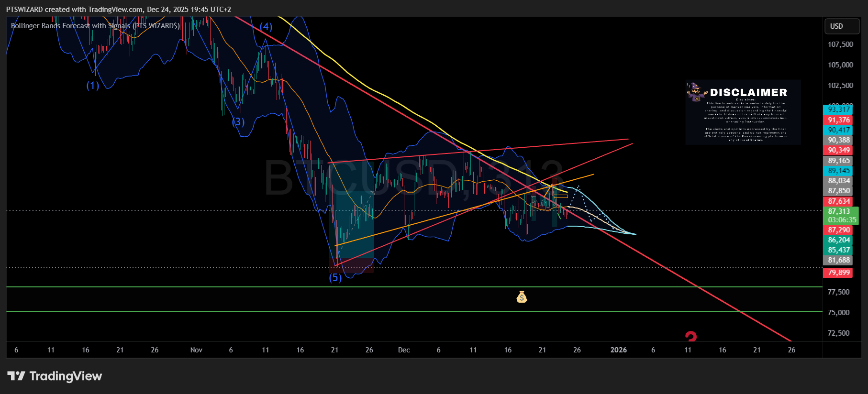The width and height of the screenshot is (868, 394).
Task: Click the cyan 93,317 price label
Action: pyautogui.click(x=839, y=109)
